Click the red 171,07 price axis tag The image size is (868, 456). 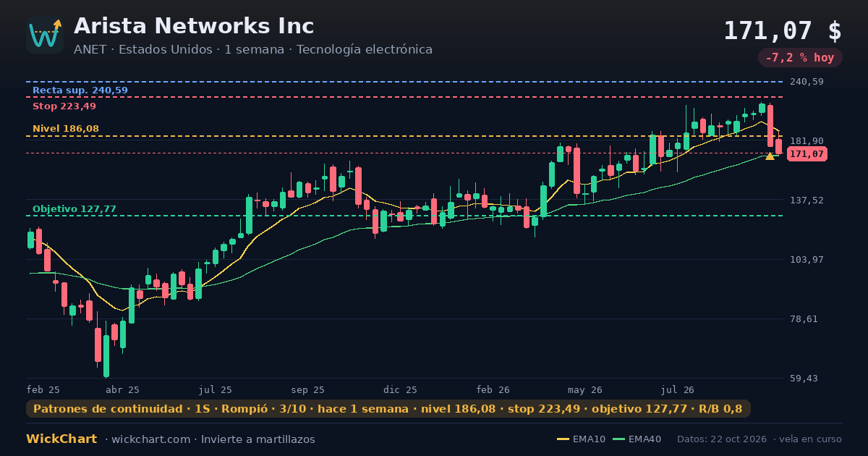tap(807, 154)
